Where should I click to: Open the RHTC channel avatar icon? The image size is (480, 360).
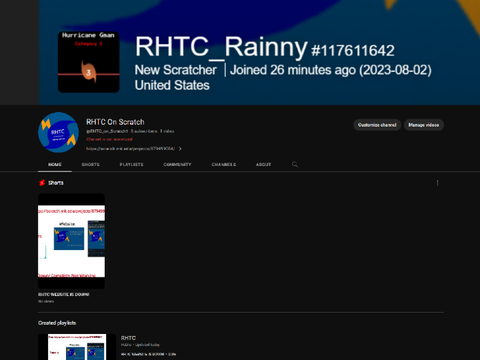pyautogui.click(x=58, y=132)
